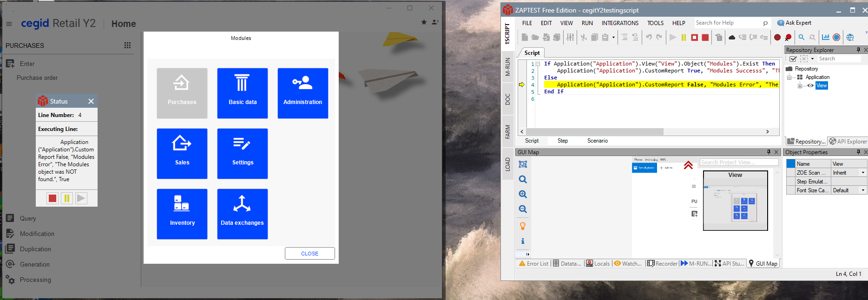Click the blue chart icon in ZAPTEST toolbar
868x300 pixels.
[826, 38]
